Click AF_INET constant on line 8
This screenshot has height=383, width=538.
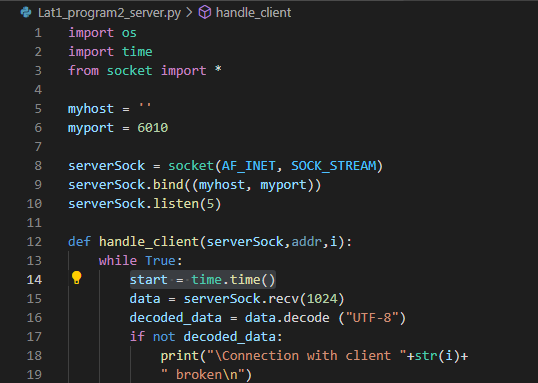coord(248,166)
